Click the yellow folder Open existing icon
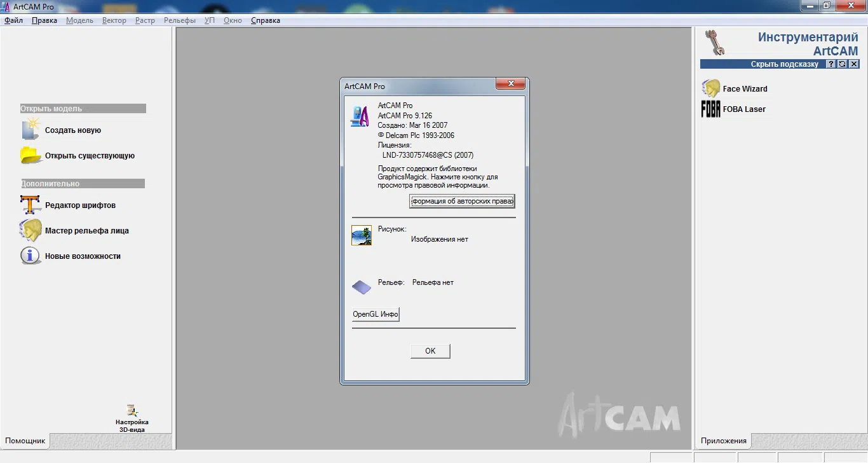This screenshot has width=868, height=463. tap(31, 155)
